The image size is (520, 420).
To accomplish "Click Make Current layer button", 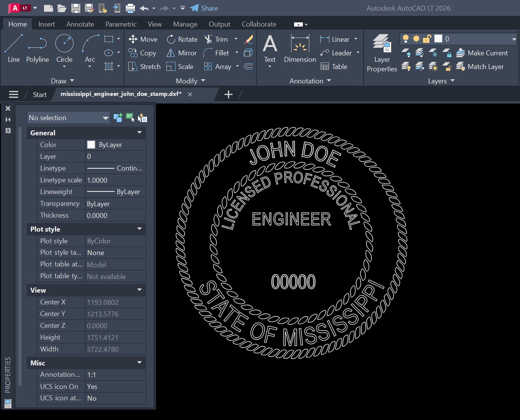I will point(482,53).
